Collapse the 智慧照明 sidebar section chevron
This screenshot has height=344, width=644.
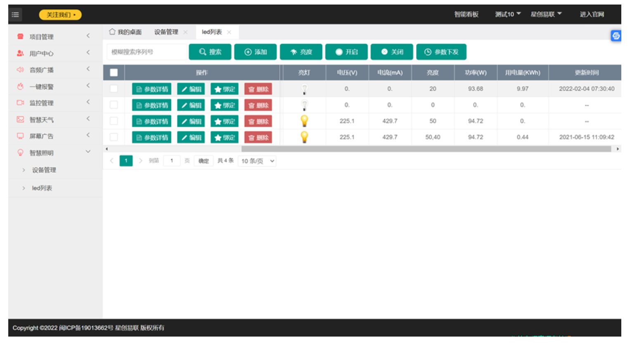[88, 152]
